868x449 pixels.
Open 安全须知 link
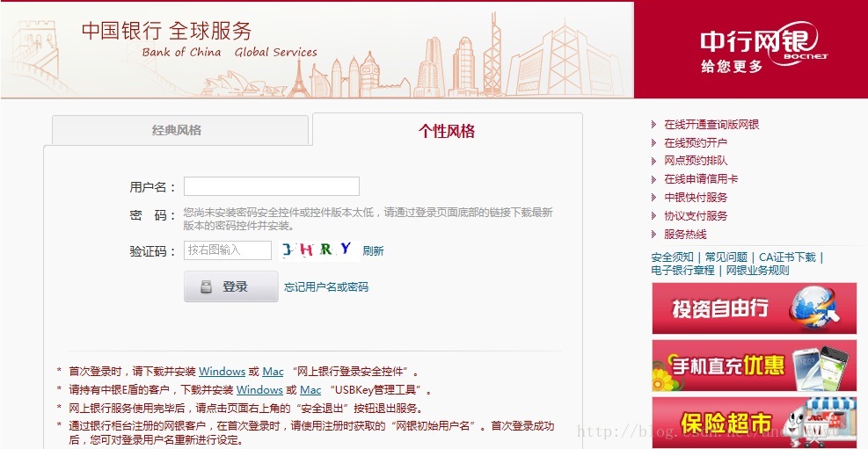(672, 257)
